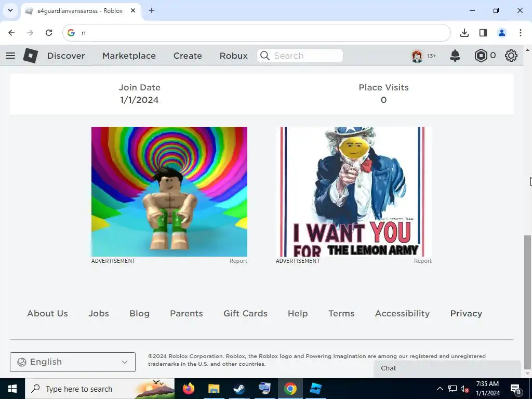
Task: Open the Privacy link
Action: (x=466, y=313)
